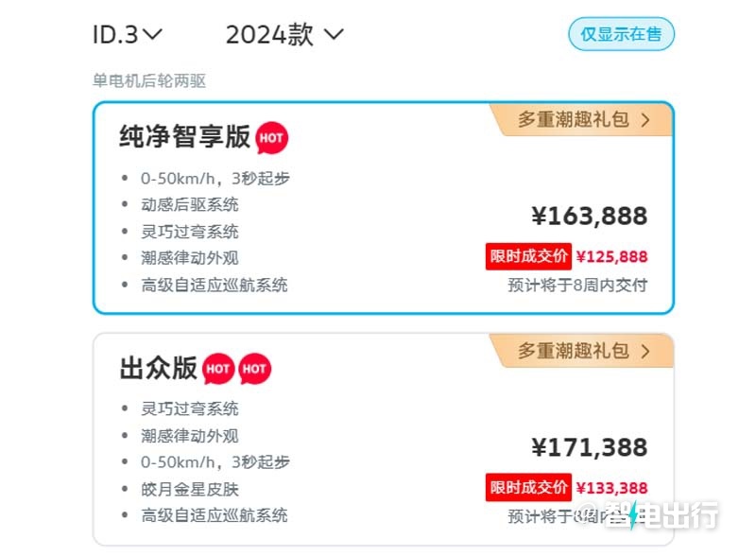Viewport: 756px width, 556px height.
Task: Click the ¥163,888 list price
Action: [589, 217]
